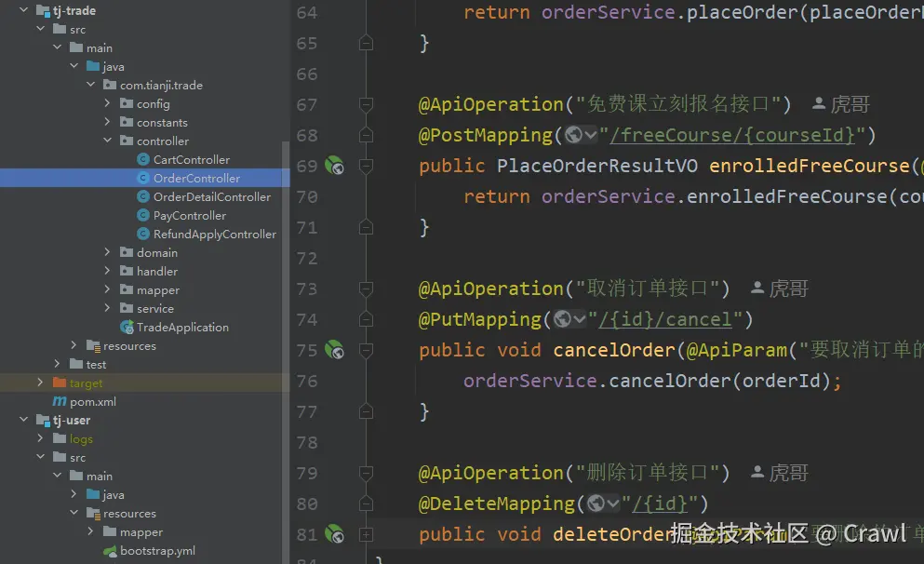Viewport: 924px width, 564px height.
Task: Open the /freeCourse/{courseId} mapping link
Action: [732, 136]
